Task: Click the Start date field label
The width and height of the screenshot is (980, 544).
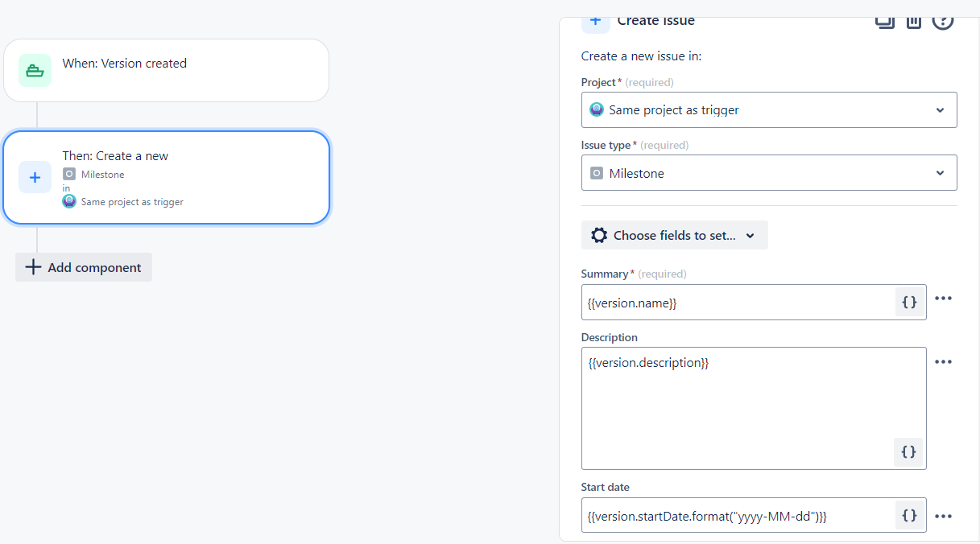Action: (606, 487)
